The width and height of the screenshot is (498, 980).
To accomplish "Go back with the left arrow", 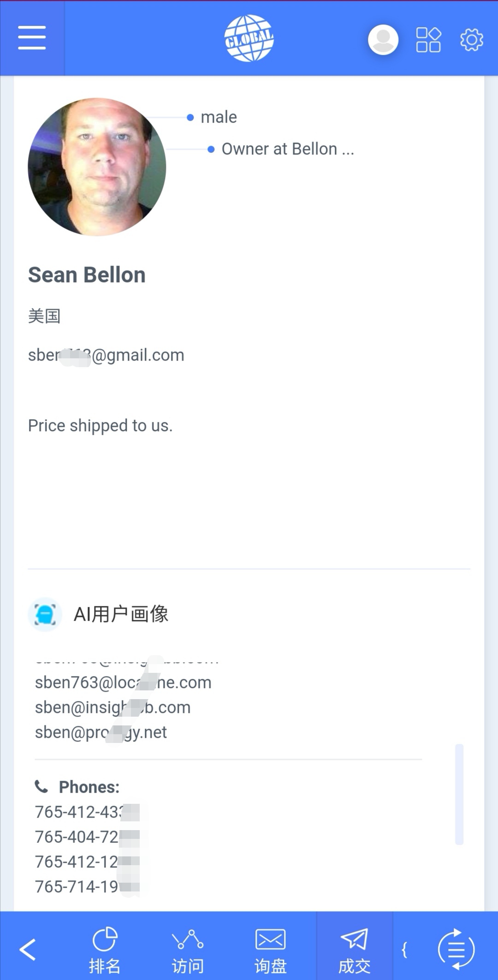I will click(28, 950).
